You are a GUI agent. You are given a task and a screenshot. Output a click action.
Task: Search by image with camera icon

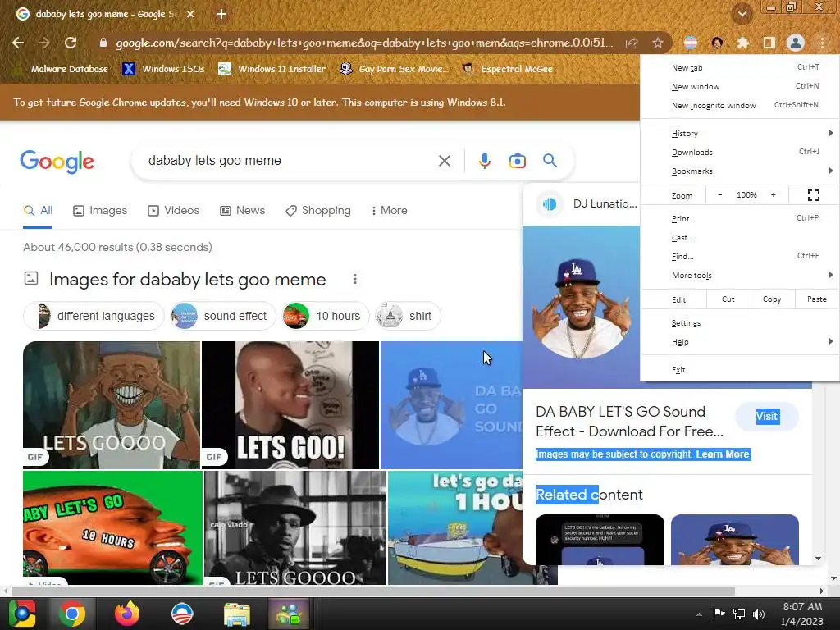pyautogui.click(x=517, y=161)
